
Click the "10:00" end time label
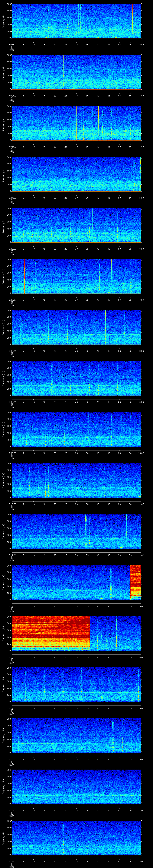pos(141,453)
